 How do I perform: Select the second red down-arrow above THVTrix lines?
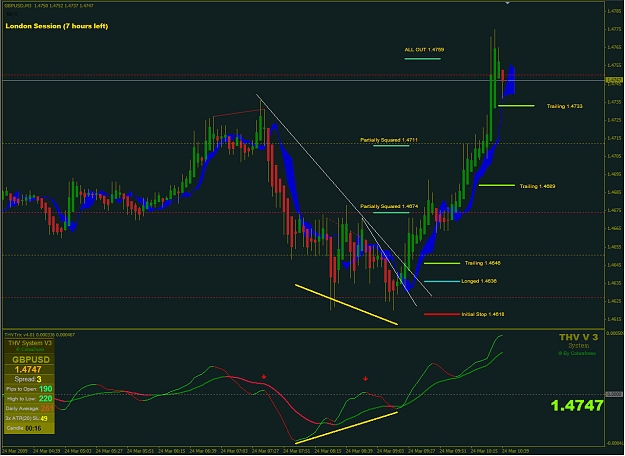(x=365, y=378)
